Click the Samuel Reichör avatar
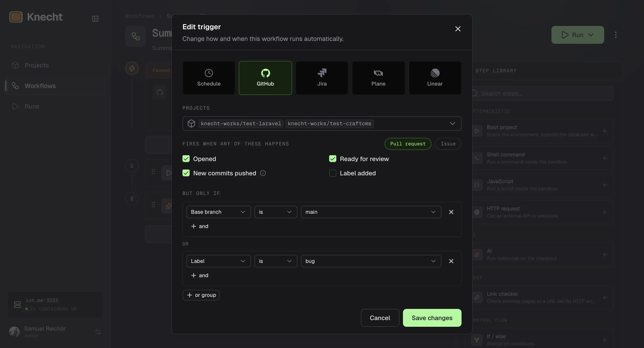 coord(14,332)
